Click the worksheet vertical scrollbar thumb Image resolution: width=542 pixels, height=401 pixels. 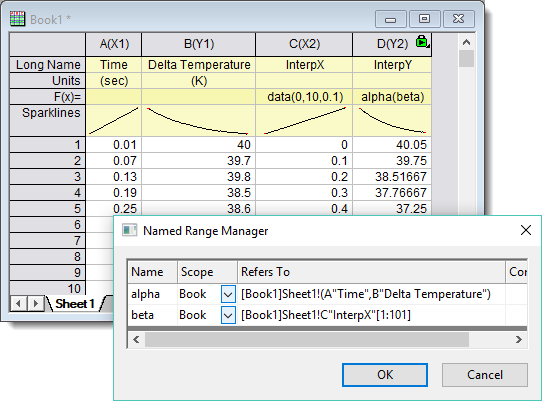(x=466, y=59)
